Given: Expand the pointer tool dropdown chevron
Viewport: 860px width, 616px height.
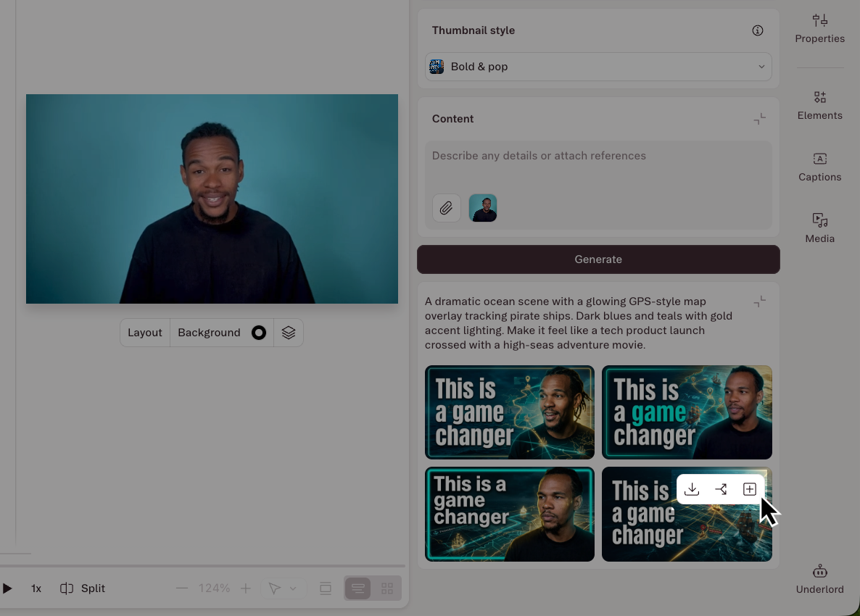Looking at the screenshot, I should [293, 588].
